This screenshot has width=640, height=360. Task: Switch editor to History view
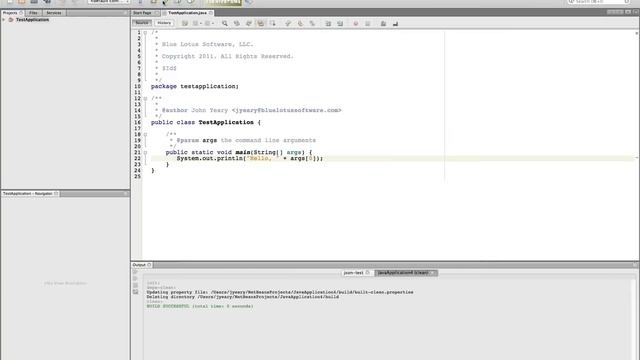(x=164, y=23)
